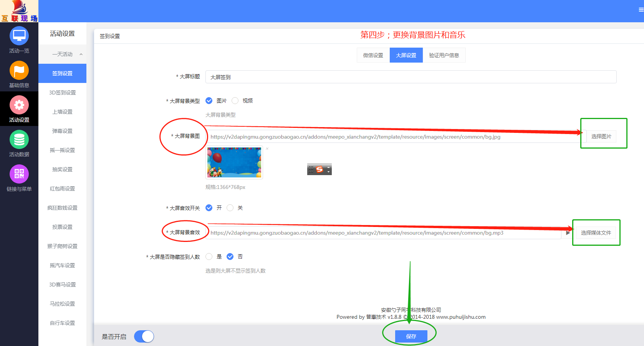Open 摇汽车设置 in the sidebar
The width and height of the screenshot is (644, 346).
tap(62, 265)
